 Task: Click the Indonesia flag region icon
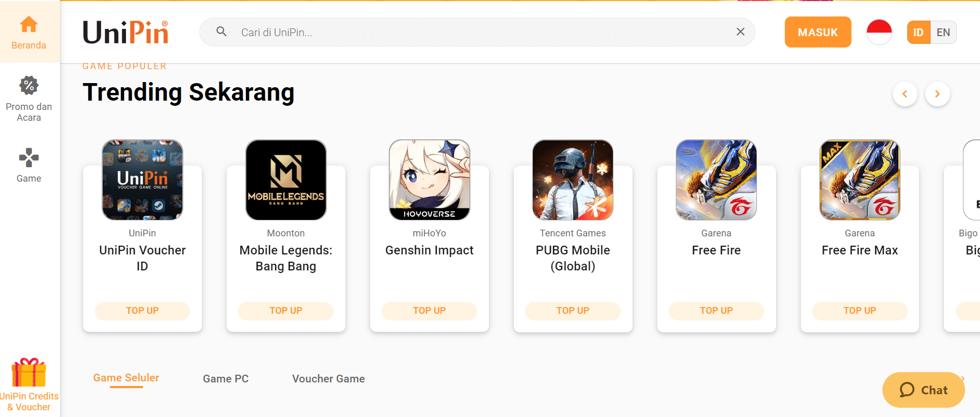pos(879,32)
